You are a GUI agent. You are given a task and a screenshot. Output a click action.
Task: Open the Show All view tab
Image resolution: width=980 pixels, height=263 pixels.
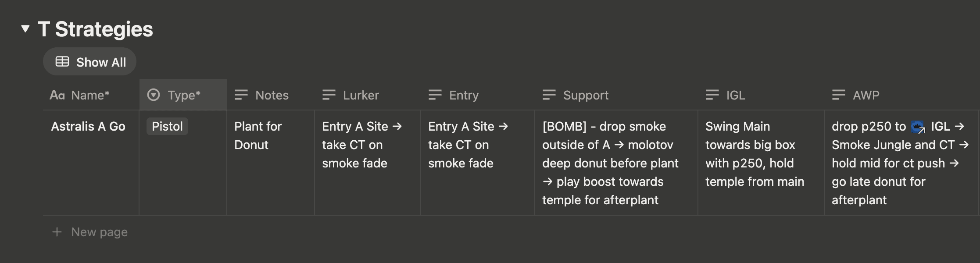point(89,62)
